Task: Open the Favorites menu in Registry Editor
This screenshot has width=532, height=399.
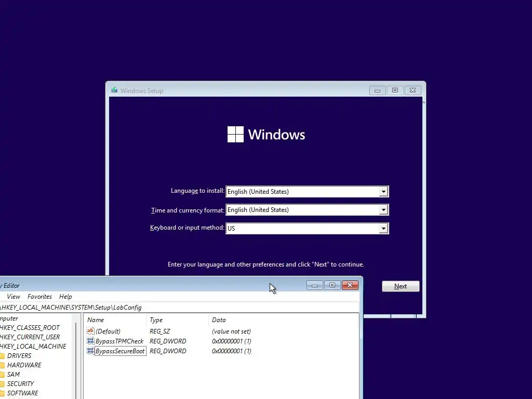Action: click(39, 297)
